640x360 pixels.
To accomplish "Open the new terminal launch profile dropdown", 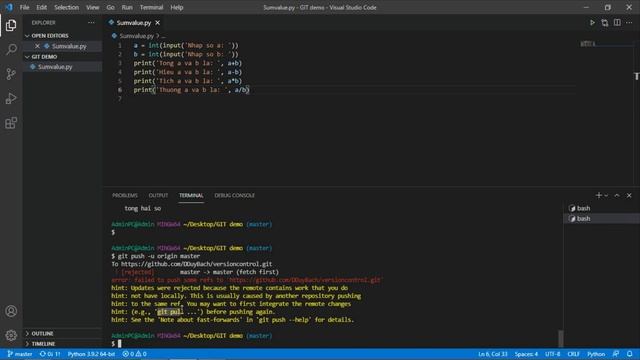I will coord(606,196).
